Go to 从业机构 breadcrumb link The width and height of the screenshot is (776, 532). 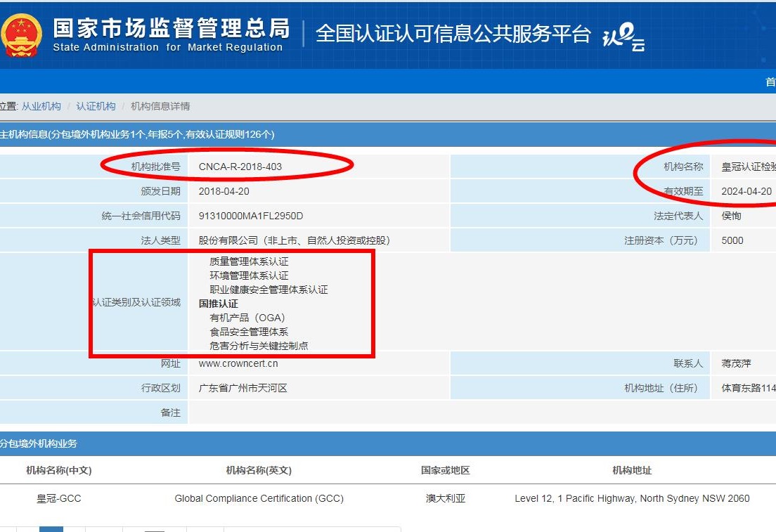pyautogui.click(x=41, y=106)
